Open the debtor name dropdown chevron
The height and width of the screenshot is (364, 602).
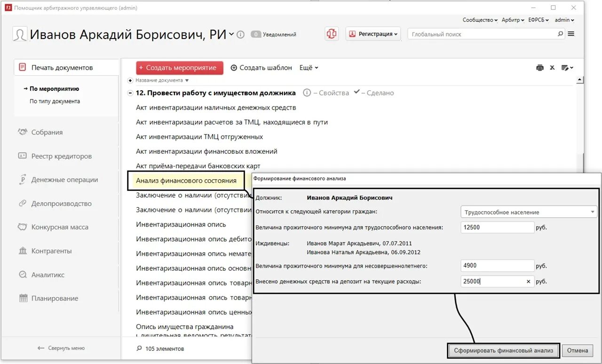231,34
